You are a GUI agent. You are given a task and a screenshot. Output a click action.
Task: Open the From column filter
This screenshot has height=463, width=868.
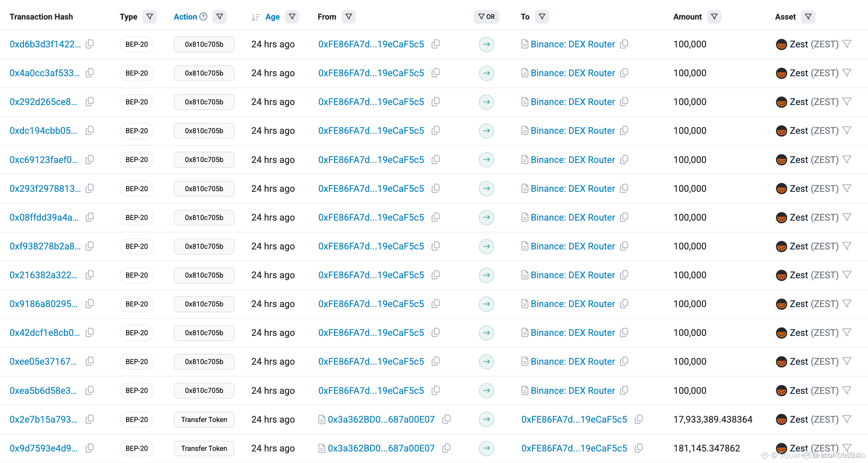click(x=349, y=17)
